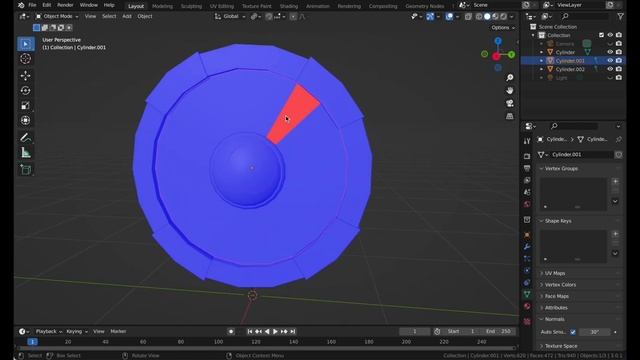Click the pan view hand icon
640x360 pixels.
(x=510, y=91)
